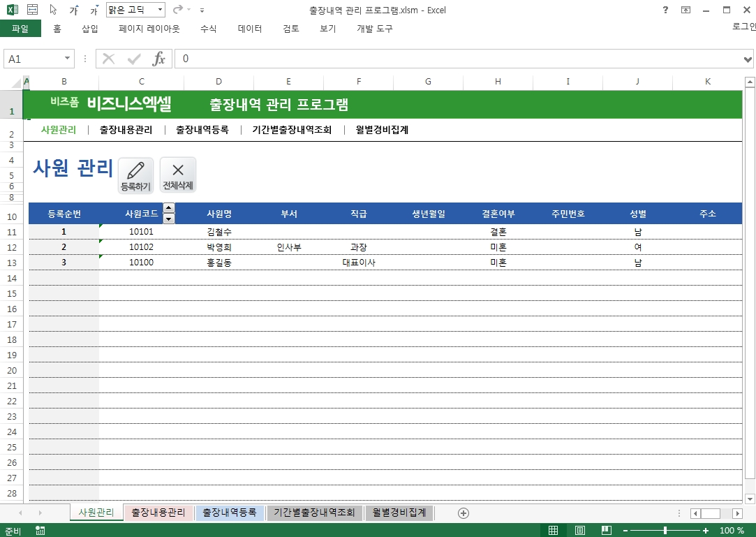Expand the Name Box dropdown arrow
This screenshot has height=537, width=756.
click(68, 59)
